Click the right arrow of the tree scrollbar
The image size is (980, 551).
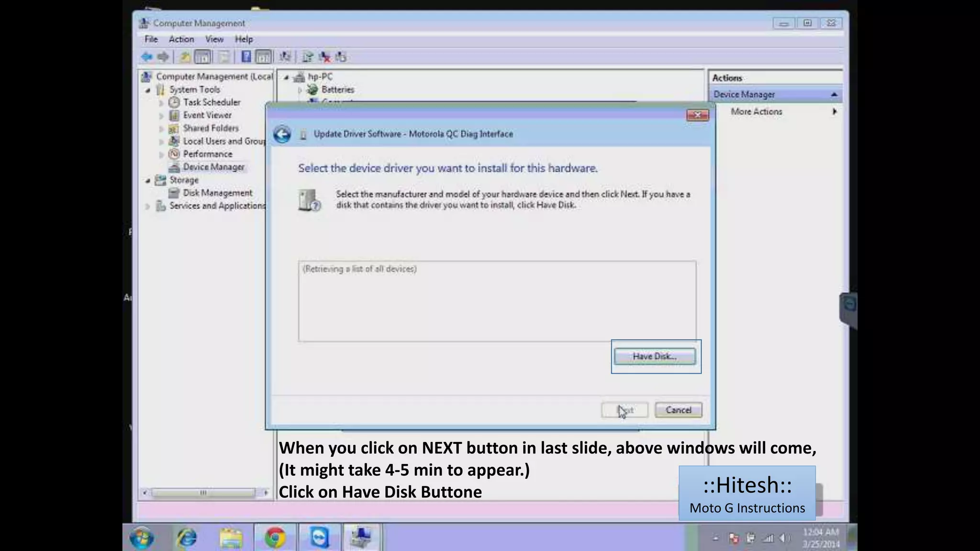[x=266, y=493]
